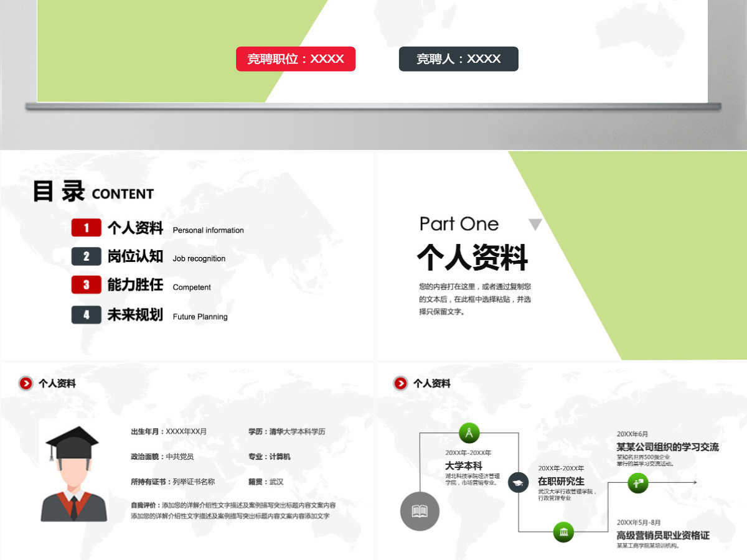The width and height of the screenshot is (747, 560).
Task: Click the 专业 计算机 text
Action: [x=270, y=457]
